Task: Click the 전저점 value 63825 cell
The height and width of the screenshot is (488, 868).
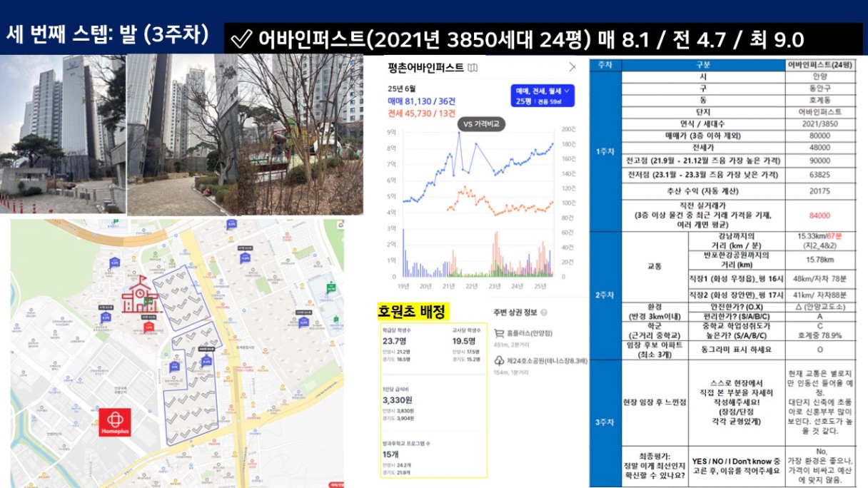Action: [x=819, y=176]
